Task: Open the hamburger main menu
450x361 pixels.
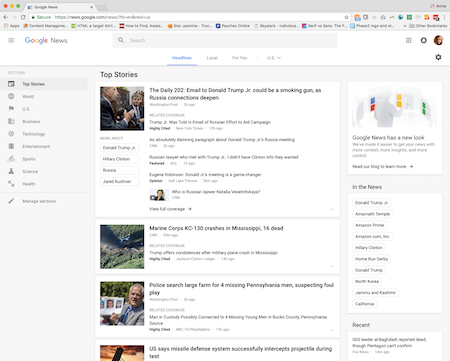Action: (x=11, y=40)
